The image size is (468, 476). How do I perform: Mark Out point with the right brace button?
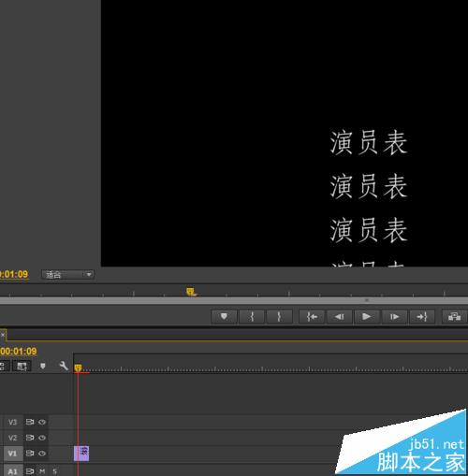[x=279, y=317]
